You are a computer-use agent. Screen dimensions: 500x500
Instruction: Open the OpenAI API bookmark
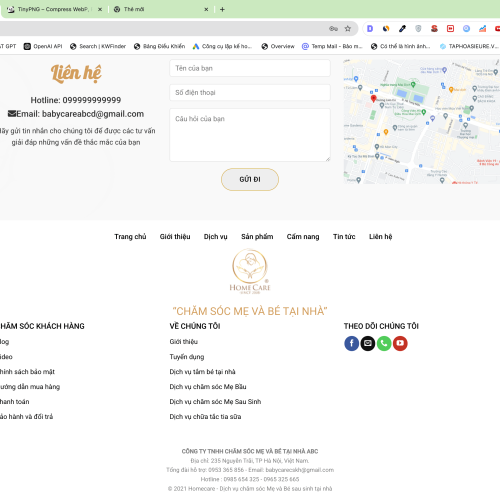(43, 46)
